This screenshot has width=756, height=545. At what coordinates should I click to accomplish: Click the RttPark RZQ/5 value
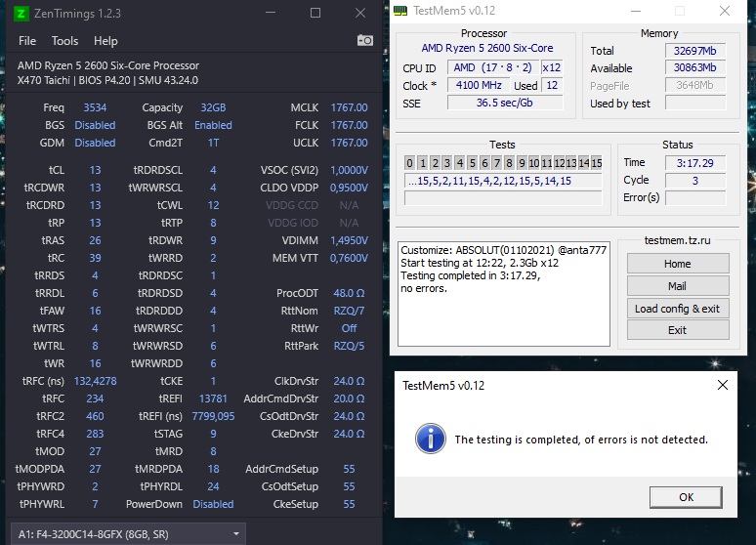349,346
